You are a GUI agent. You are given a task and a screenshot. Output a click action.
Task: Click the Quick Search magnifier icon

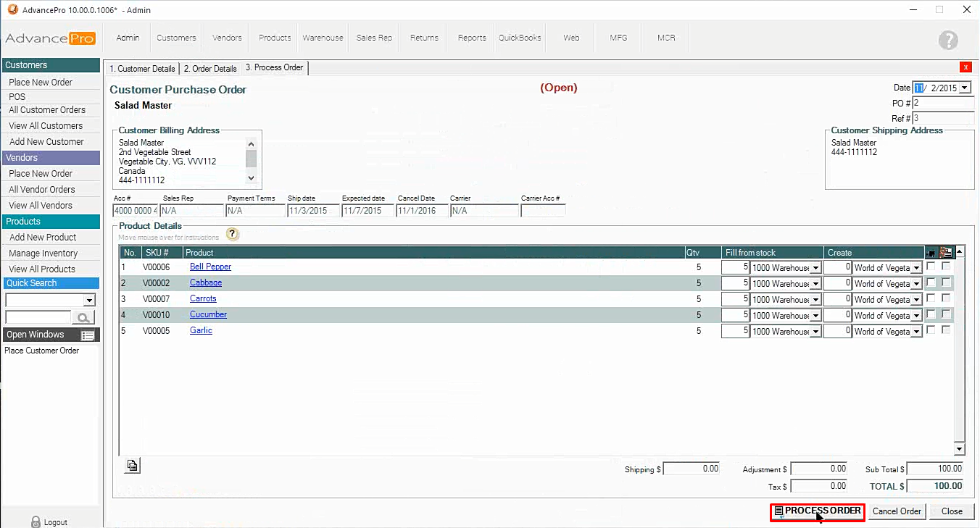[84, 317]
